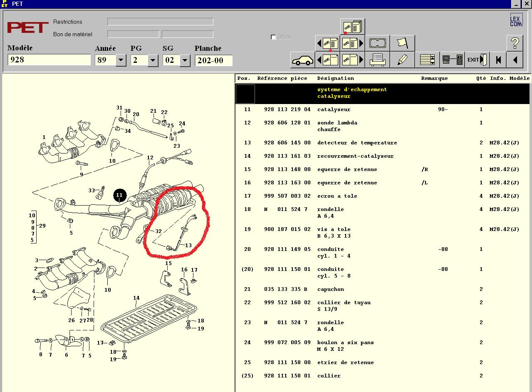The width and height of the screenshot is (532, 392).
Task: Click the PET logo
Action: pyautogui.click(x=28, y=28)
